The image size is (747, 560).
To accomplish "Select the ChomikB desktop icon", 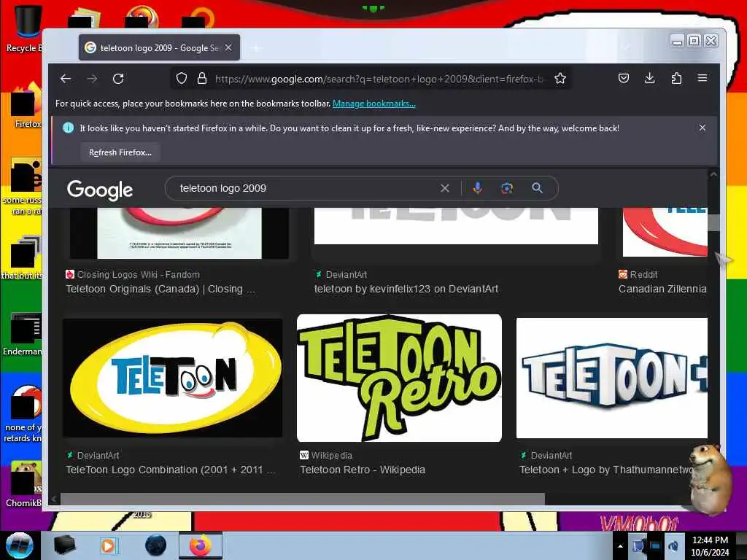I will 24,484.
